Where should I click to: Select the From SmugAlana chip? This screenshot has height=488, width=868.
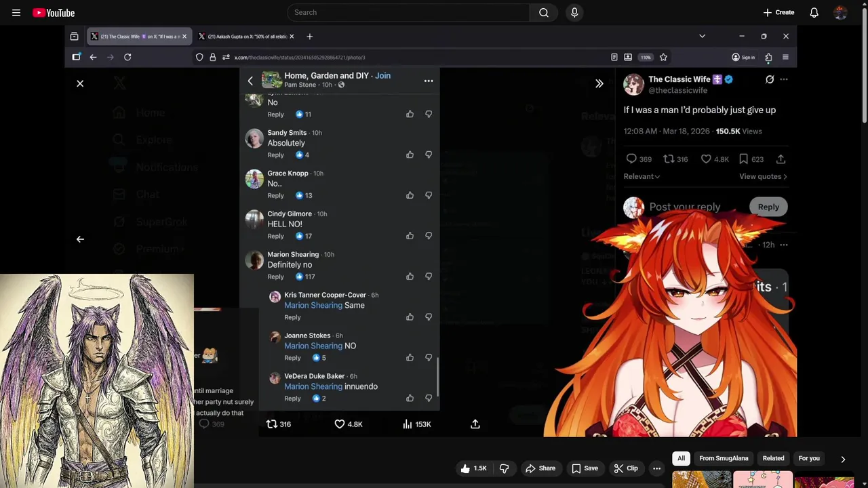tap(724, 458)
